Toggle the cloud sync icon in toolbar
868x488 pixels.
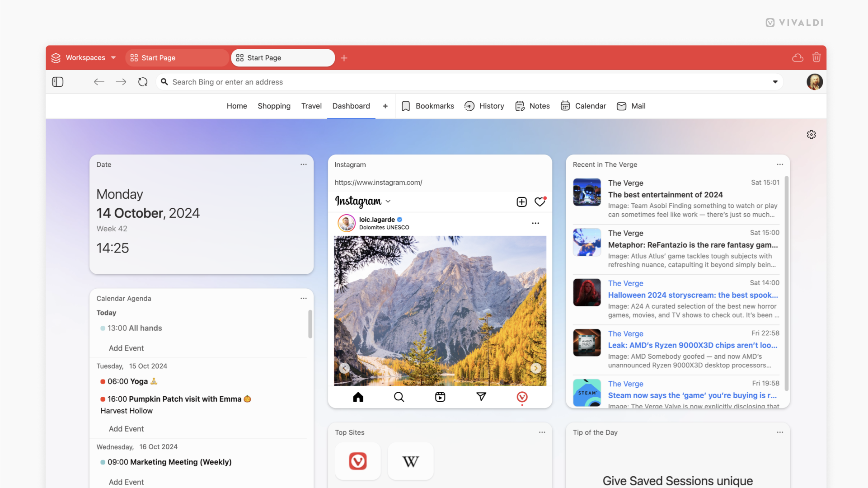point(798,58)
